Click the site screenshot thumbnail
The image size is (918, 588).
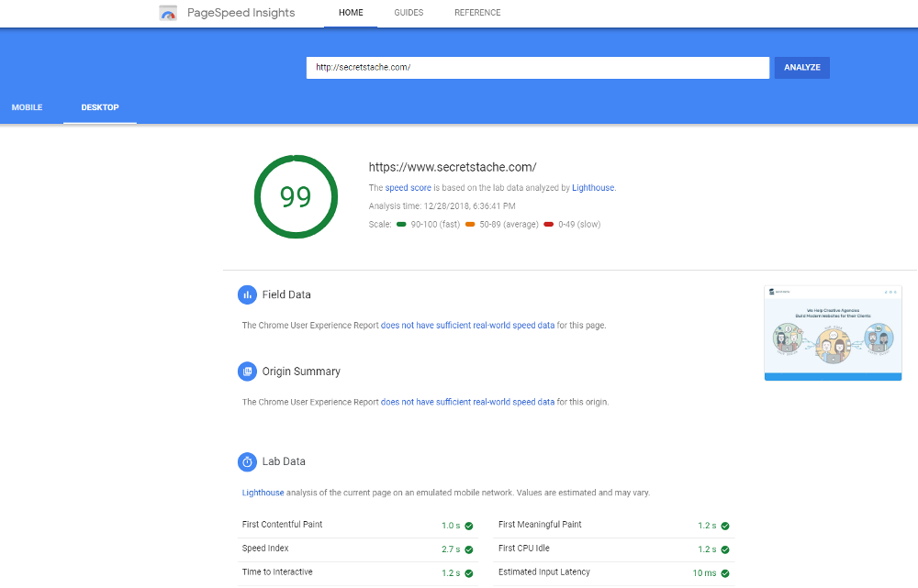click(833, 333)
